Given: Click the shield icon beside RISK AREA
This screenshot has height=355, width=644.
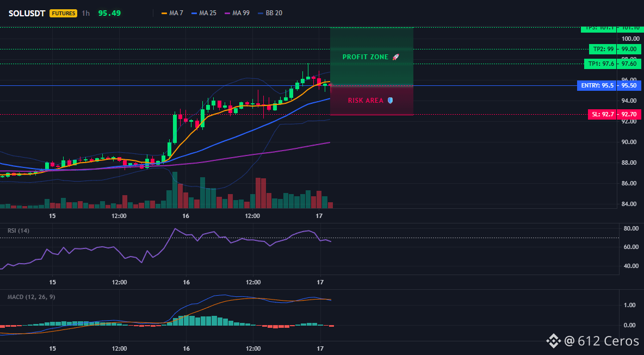Looking at the screenshot, I should [390, 100].
